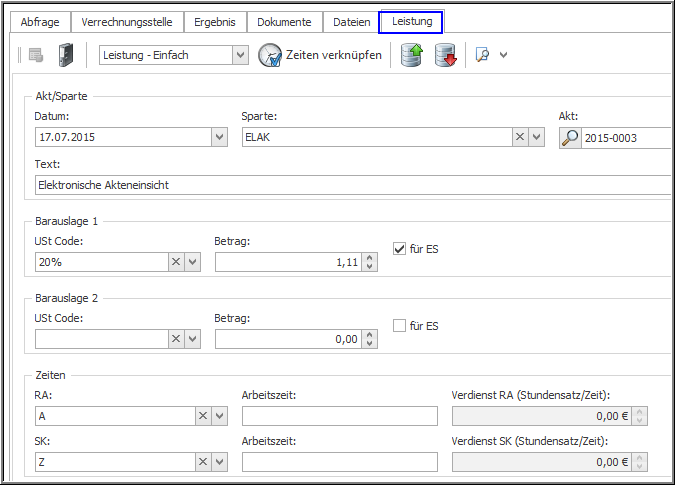The width and height of the screenshot is (675, 485).
Task: Click Betrag field showing 0,00
Action: tap(289, 339)
